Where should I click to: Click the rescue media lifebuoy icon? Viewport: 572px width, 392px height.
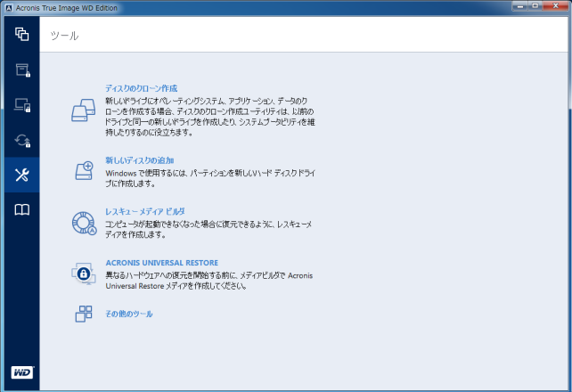pos(84,223)
